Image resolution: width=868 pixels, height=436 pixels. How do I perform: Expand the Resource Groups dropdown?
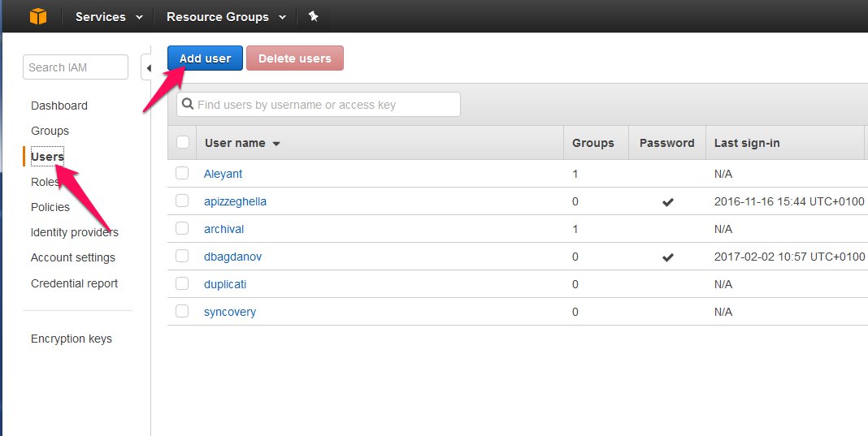(227, 16)
